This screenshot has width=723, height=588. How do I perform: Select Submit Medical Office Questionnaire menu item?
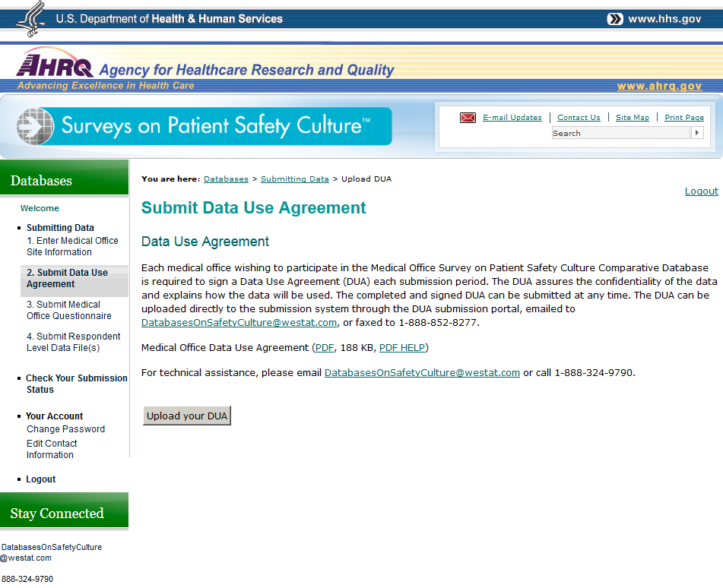tap(69, 310)
